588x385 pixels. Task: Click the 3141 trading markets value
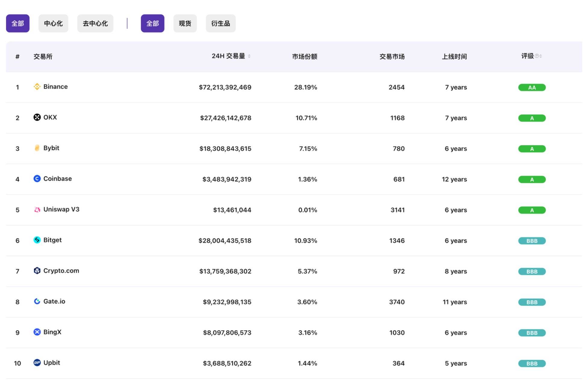point(398,210)
